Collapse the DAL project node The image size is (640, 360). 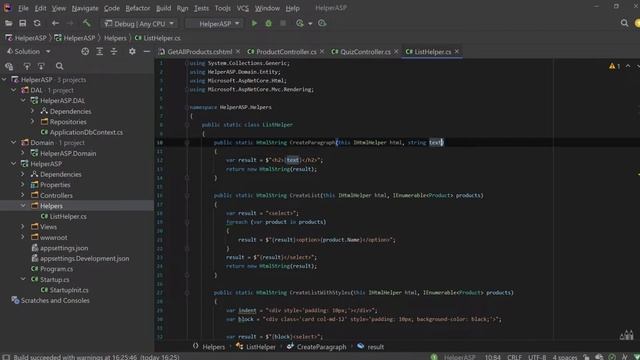coord(13,90)
